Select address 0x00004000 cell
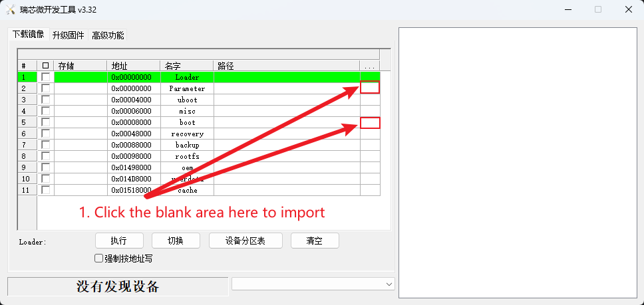 point(134,100)
